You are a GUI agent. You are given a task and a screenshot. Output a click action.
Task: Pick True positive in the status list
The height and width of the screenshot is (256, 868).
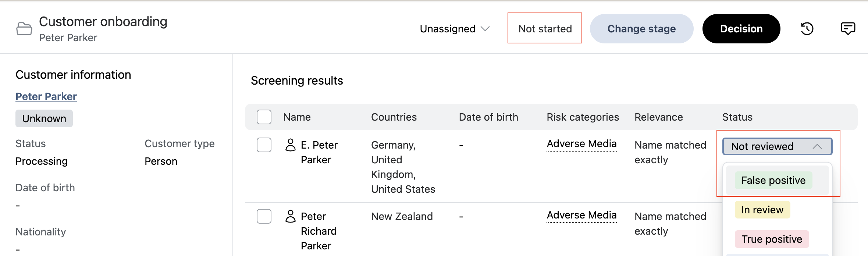(771, 239)
